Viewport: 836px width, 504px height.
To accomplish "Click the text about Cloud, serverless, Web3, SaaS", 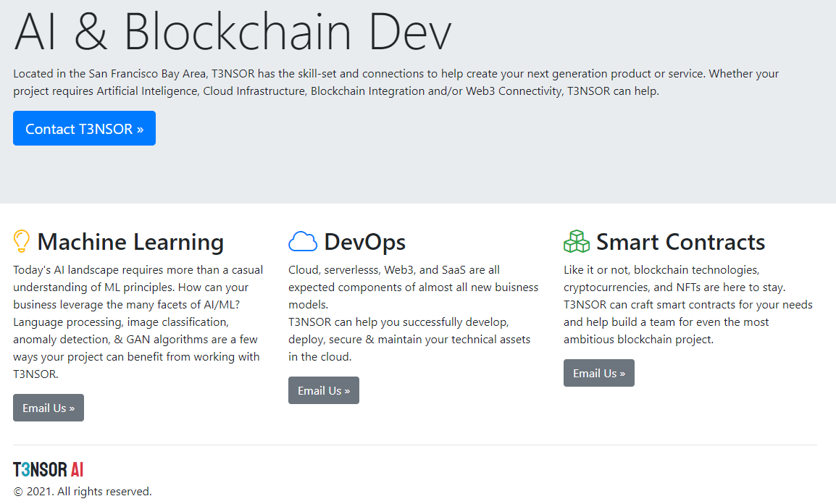I will point(413,287).
